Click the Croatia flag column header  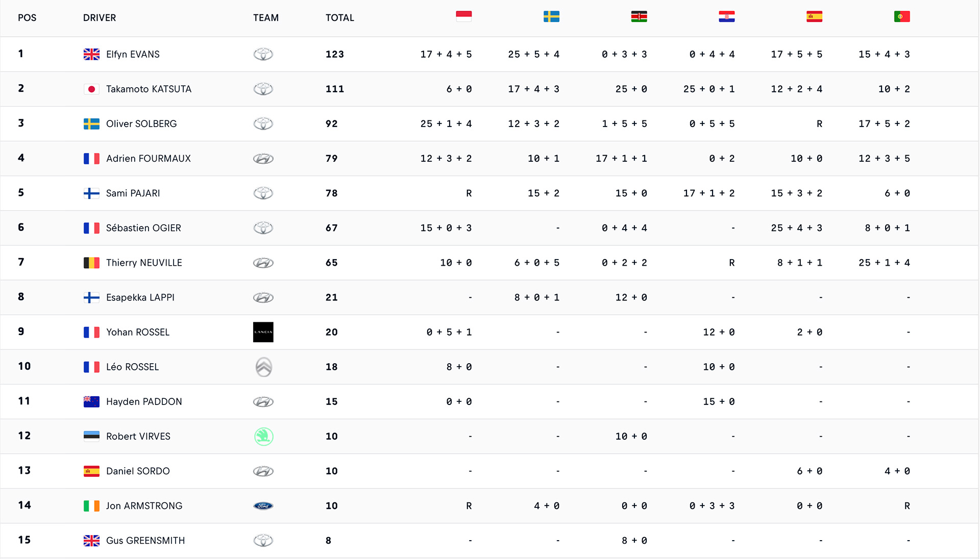(727, 17)
